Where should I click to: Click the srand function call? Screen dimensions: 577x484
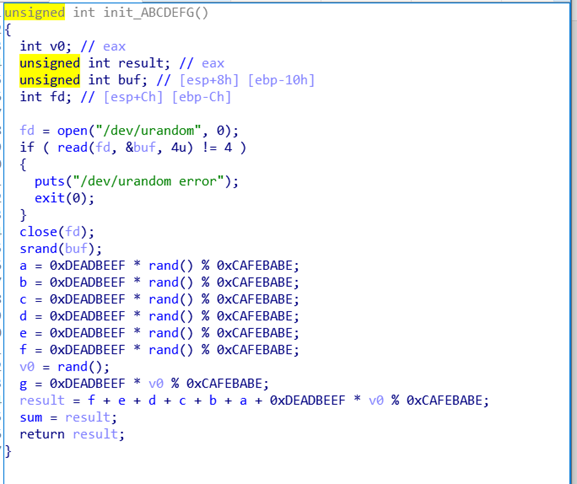pos(38,249)
